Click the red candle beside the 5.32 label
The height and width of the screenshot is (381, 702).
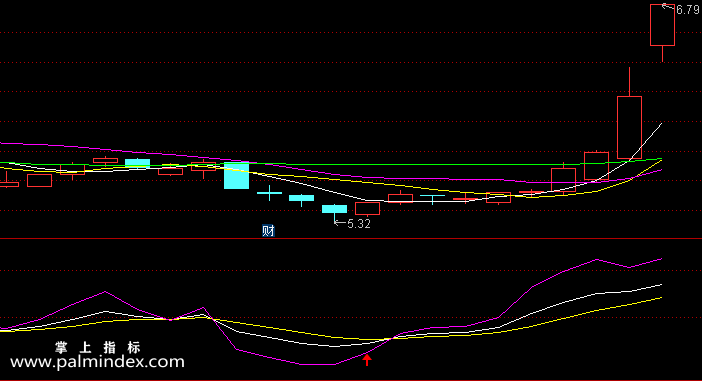point(368,209)
